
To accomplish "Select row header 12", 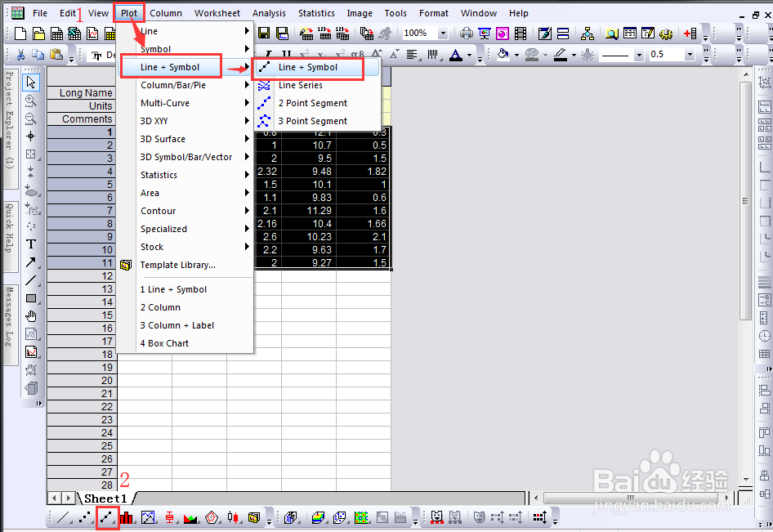I will point(82,276).
